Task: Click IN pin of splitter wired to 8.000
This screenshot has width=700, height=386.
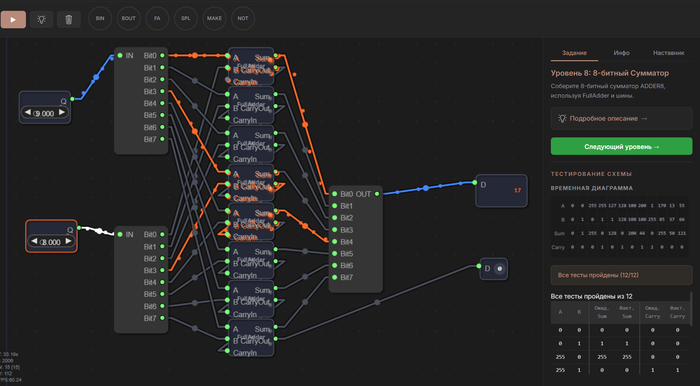Action: [x=120, y=234]
